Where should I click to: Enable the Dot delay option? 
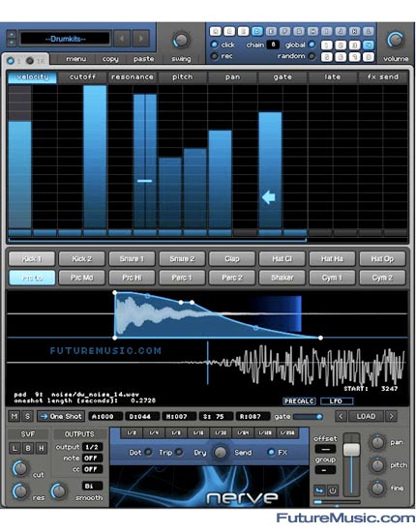pos(148,453)
